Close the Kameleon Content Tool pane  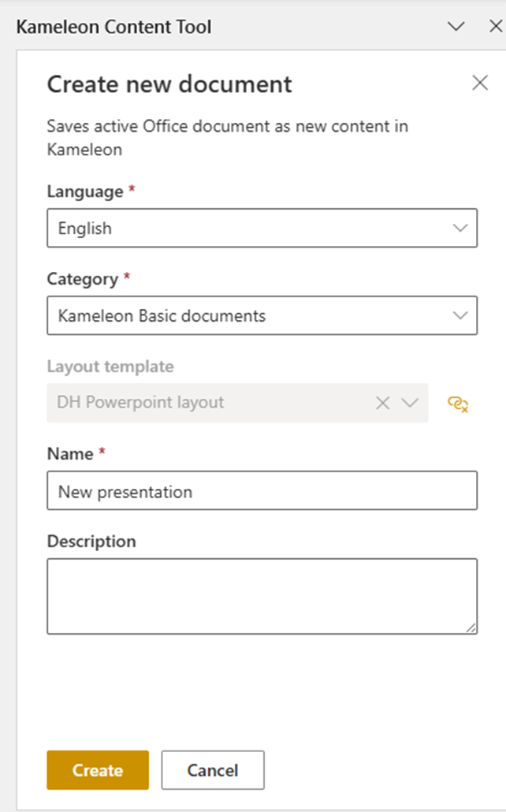tap(494, 27)
